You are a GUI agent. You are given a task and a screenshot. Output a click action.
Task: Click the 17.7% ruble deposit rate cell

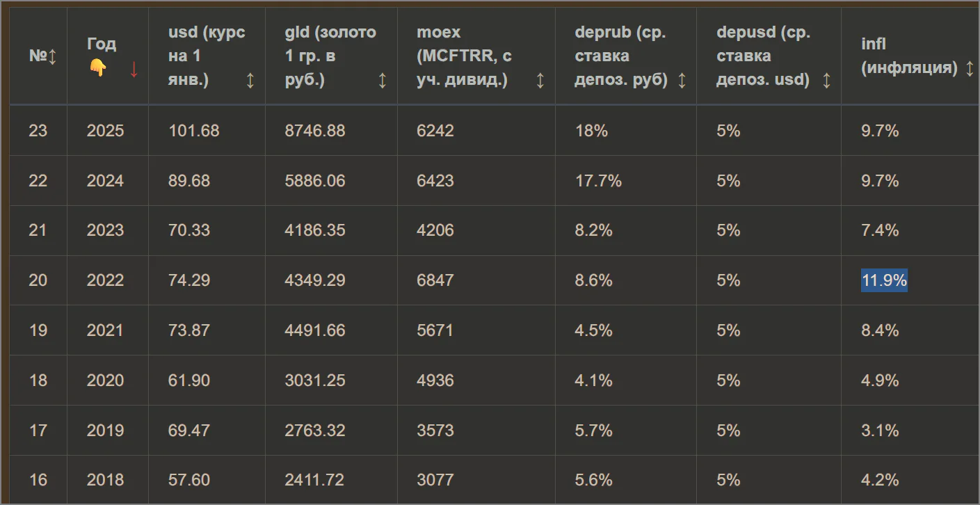pyautogui.click(x=598, y=181)
